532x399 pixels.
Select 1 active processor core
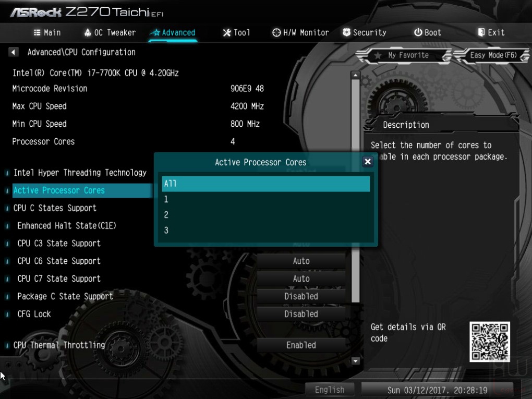point(265,199)
